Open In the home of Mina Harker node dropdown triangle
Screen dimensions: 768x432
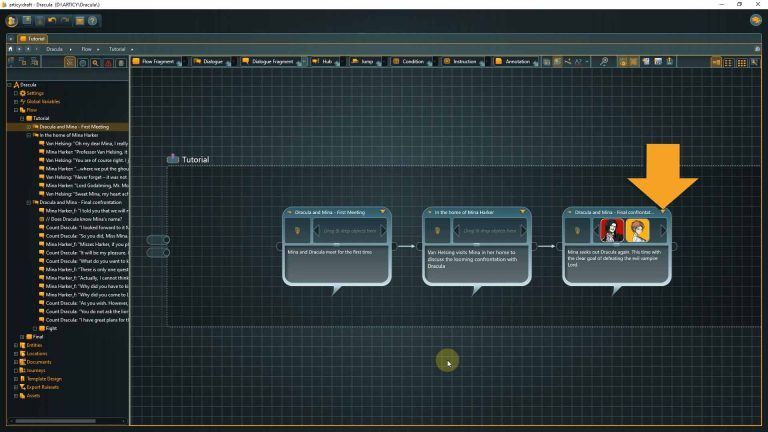coord(523,212)
